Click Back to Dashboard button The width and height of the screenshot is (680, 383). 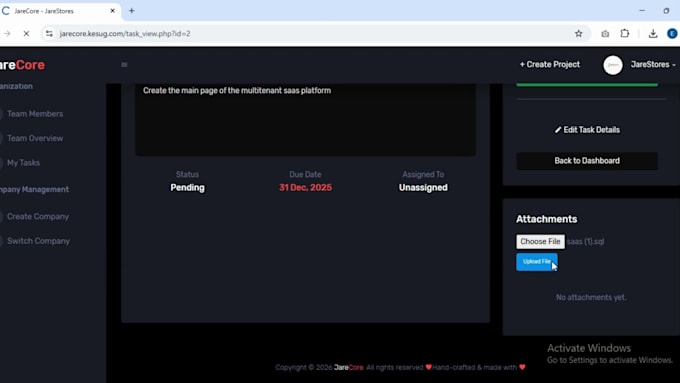[x=587, y=160]
